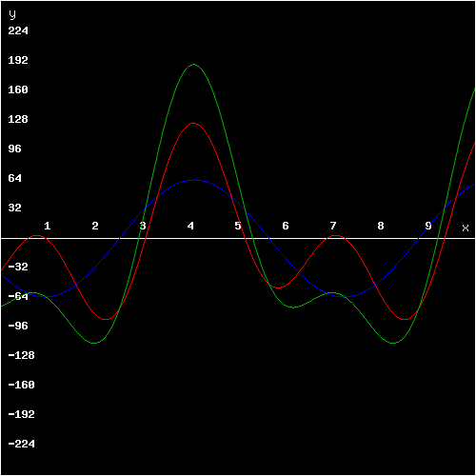Screen dimensions: 476x476
Task: Click the y-axis label 32
Action: (14, 208)
